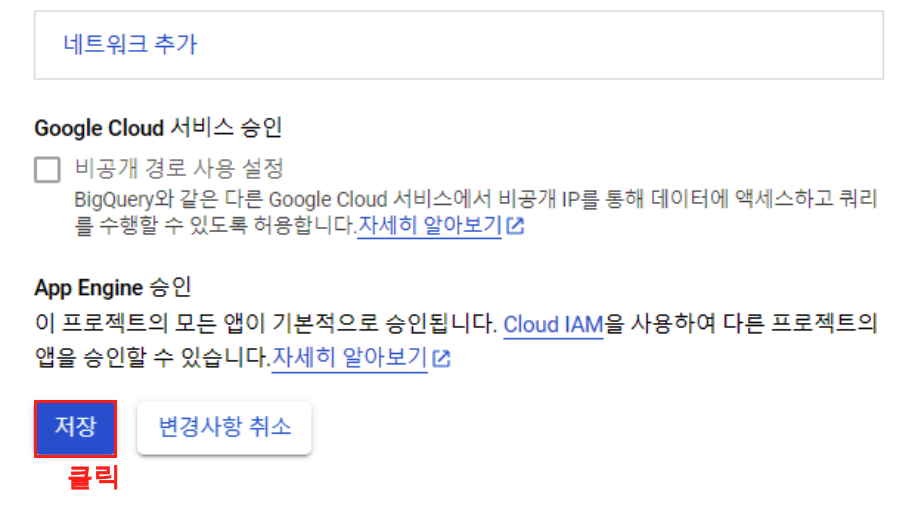Screen dimensions: 912x506
Task: Click the 네트워크 추가 link
Action: [x=131, y=44]
